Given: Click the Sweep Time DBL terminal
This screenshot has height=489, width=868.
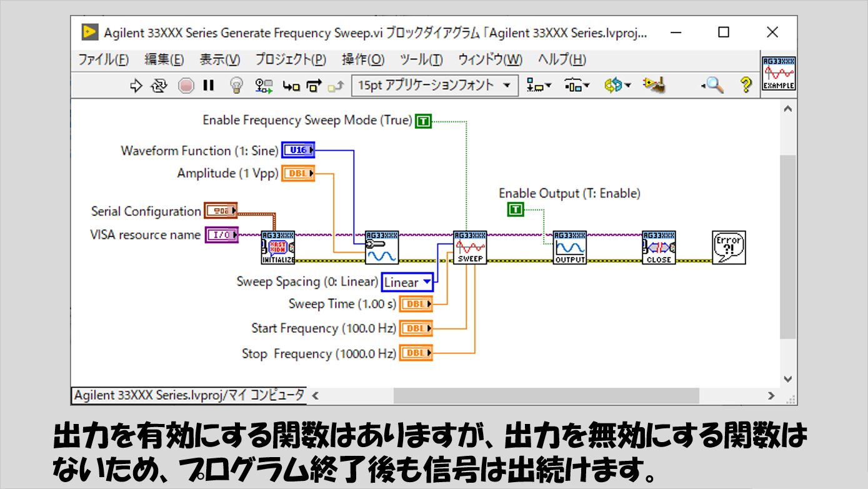Looking at the screenshot, I should pyautogui.click(x=416, y=304).
